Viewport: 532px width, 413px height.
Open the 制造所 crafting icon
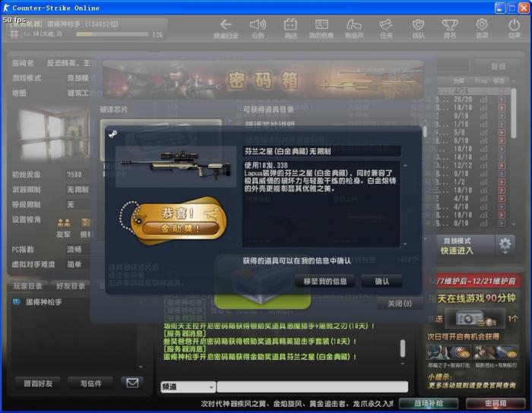point(354,24)
